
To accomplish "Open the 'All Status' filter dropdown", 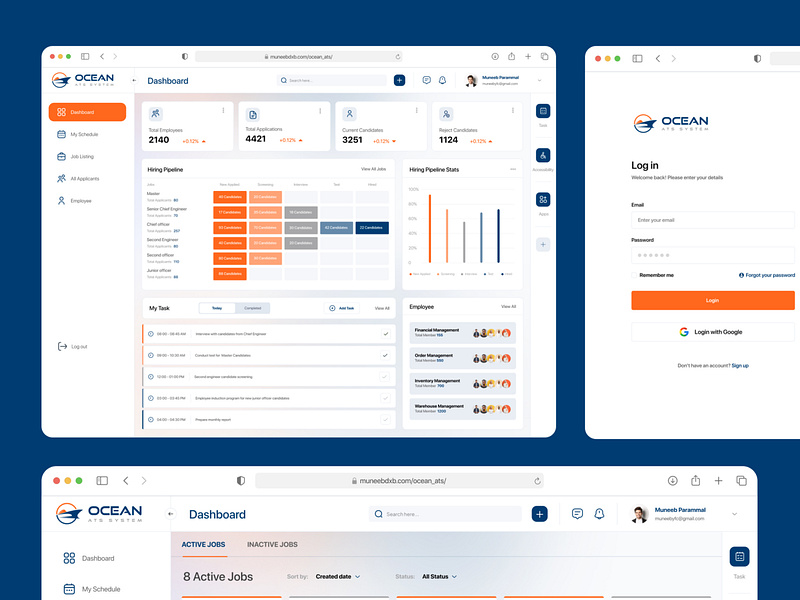I will click(438, 577).
